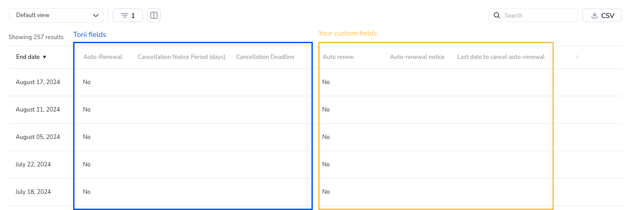644x210 pixels.
Task: Click Auto-Renewal No for August 11 row
Action: click(87, 110)
